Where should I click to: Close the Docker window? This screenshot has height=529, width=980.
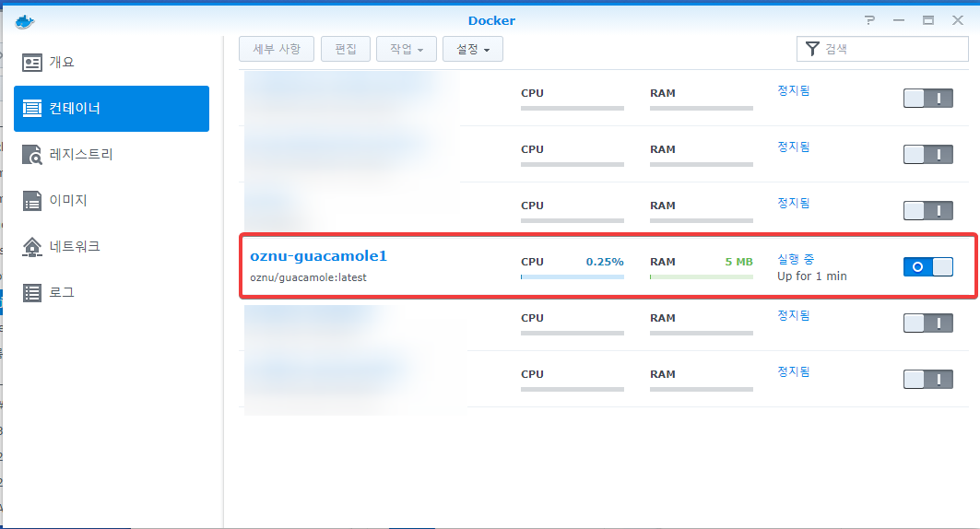[958, 20]
